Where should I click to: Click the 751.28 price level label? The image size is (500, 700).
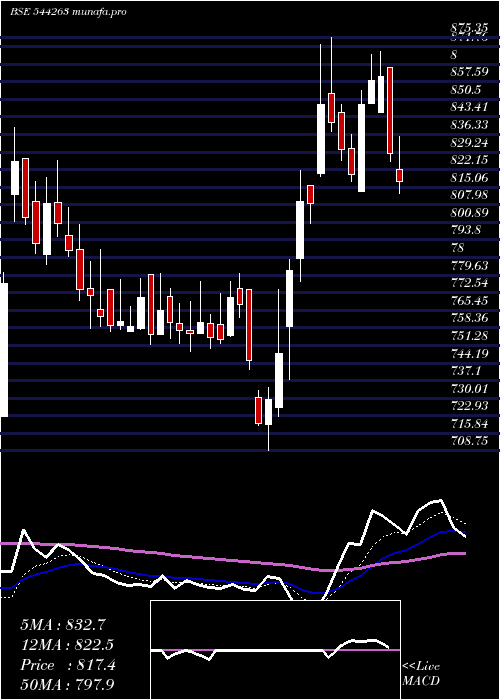point(470,336)
